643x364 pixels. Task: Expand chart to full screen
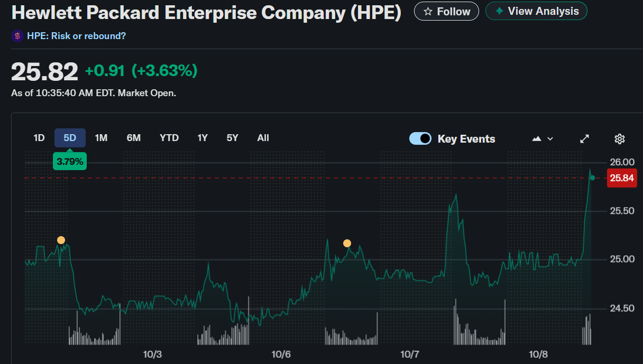584,139
